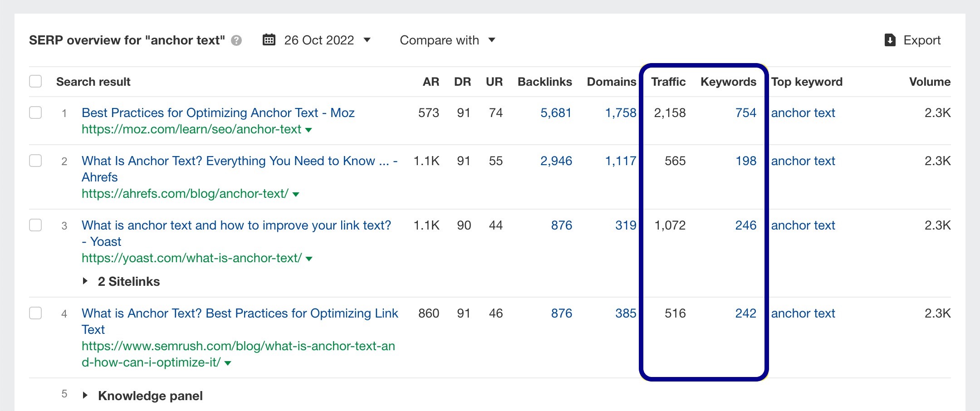Open the ahrefs.com URL dropdown arrow
The height and width of the screenshot is (411, 980).
[x=296, y=194]
